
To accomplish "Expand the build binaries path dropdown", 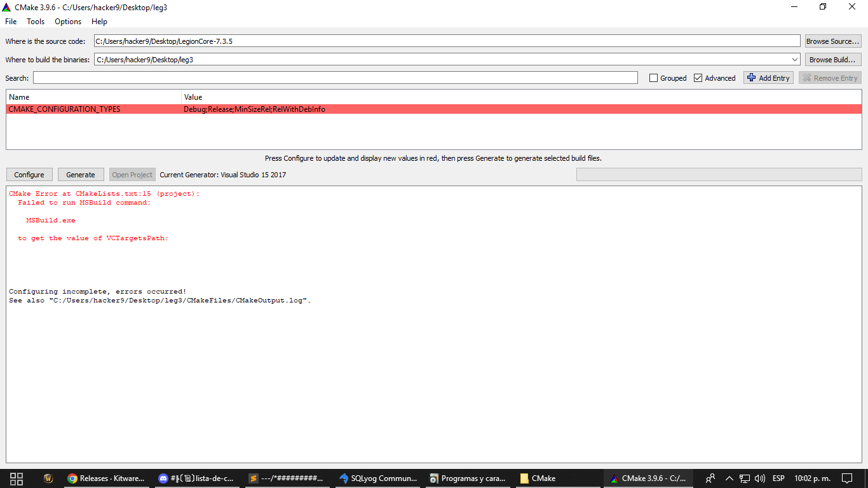I will coord(795,60).
